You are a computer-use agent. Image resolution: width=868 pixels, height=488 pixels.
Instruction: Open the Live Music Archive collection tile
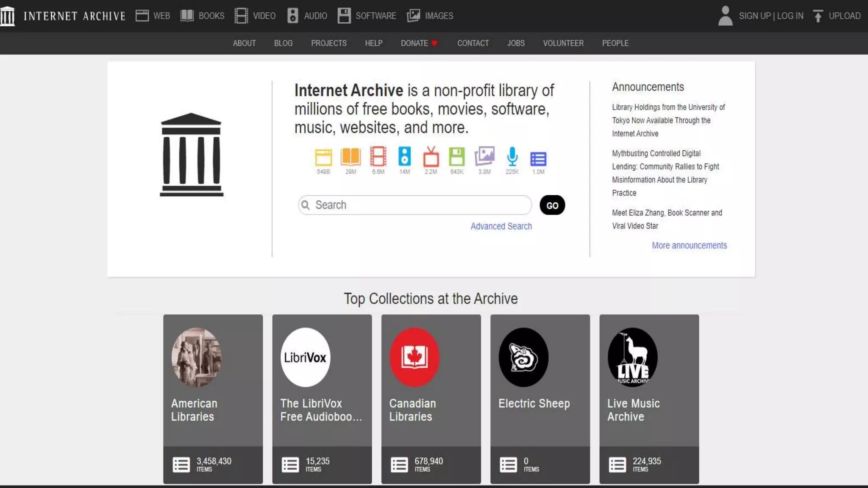[649, 398]
